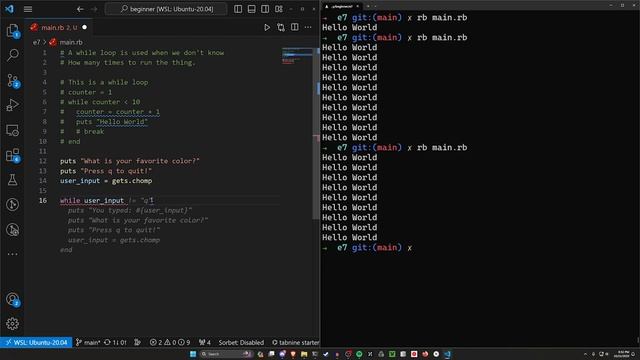Toggle the primary side bar layout

pyautogui.click(x=238, y=9)
